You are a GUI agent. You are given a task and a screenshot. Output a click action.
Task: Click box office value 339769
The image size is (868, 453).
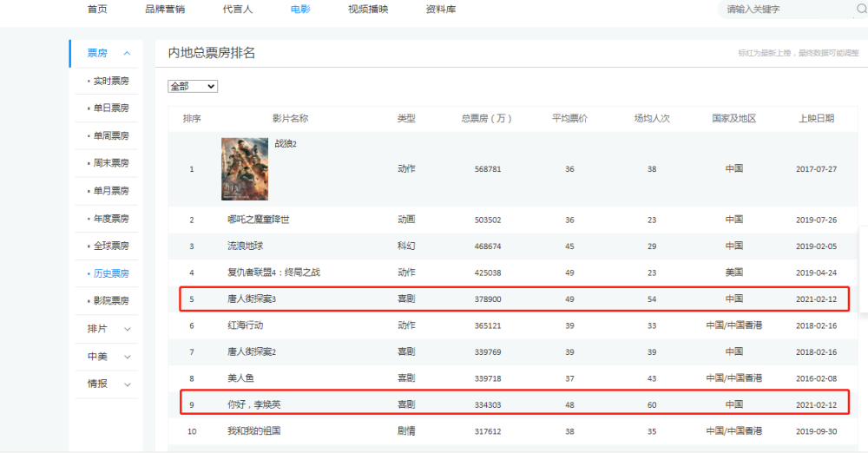point(488,352)
